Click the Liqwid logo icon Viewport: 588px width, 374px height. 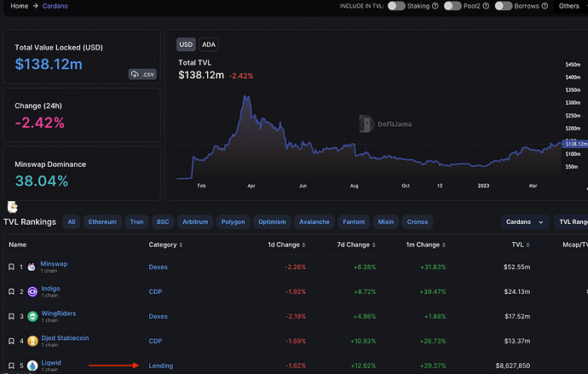[x=32, y=365]
